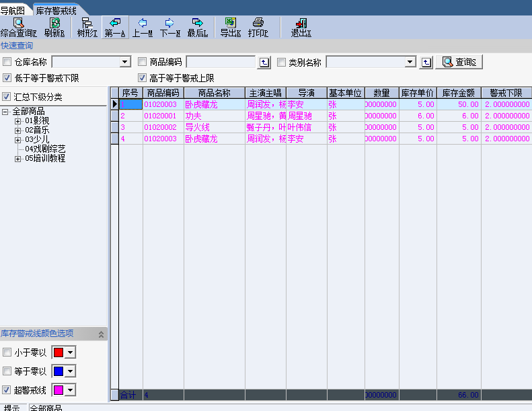532x411 pixels.
Task: Click the 商品编码 text input field
Action: pyautogui.click(x=220, y=63)
